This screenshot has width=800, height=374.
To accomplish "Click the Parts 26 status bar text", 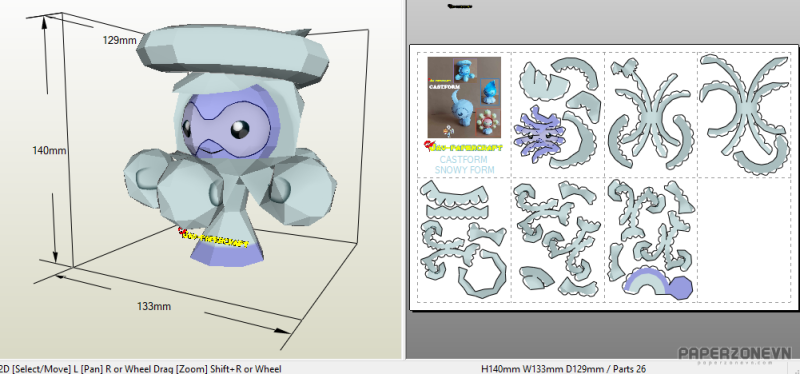I will [630, 368].
